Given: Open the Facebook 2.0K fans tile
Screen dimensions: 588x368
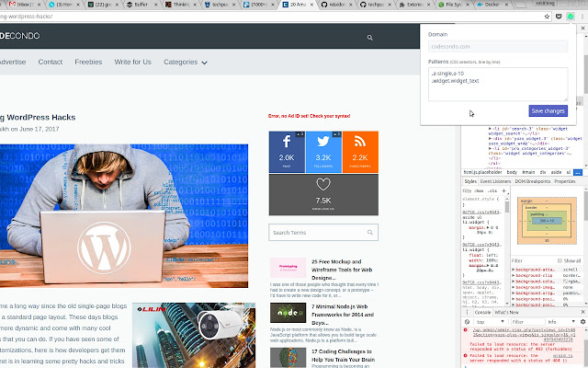Looking at the screenshot, I should [287, 152].
